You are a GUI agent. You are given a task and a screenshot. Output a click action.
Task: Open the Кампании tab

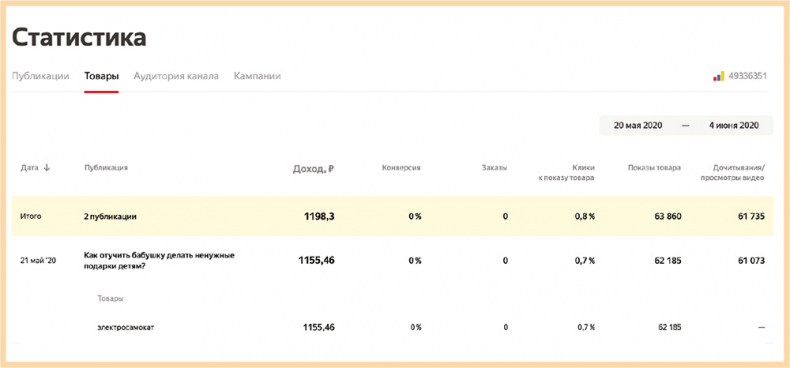point(257,76)
